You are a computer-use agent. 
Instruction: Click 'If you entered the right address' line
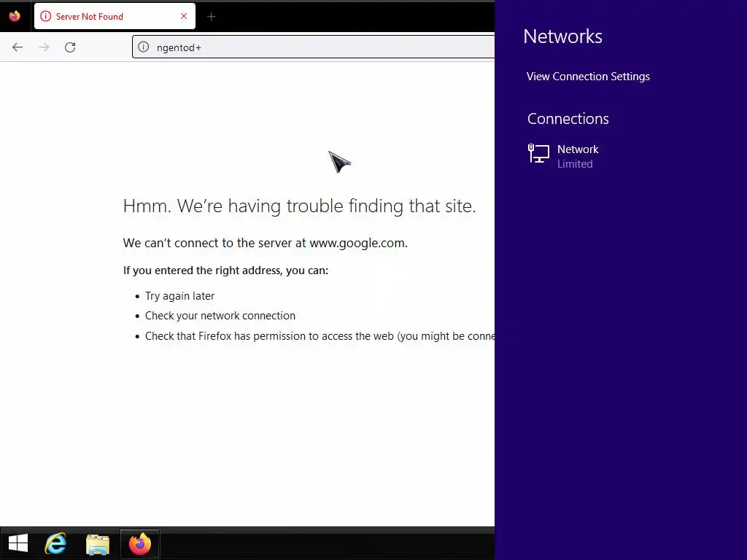(x=225, y=271)
